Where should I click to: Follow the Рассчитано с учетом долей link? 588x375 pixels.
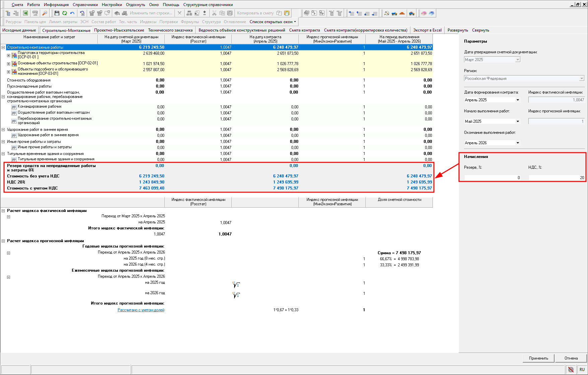(x=141, y=310)
